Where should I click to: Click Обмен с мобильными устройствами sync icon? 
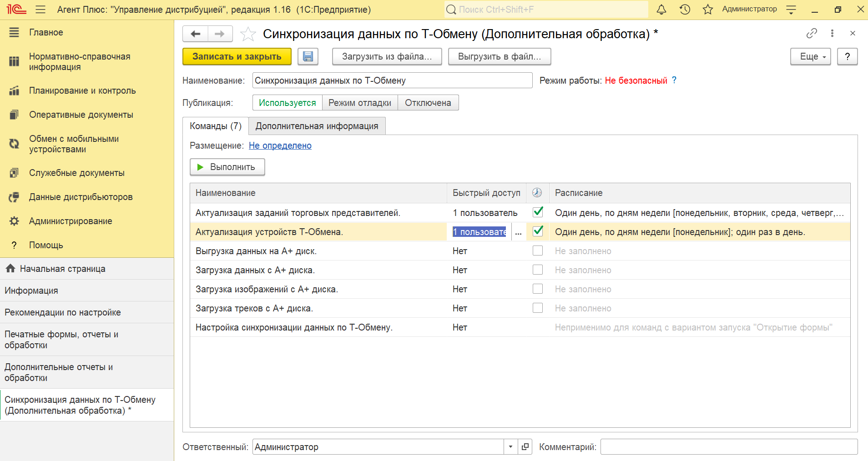(14, 144)
